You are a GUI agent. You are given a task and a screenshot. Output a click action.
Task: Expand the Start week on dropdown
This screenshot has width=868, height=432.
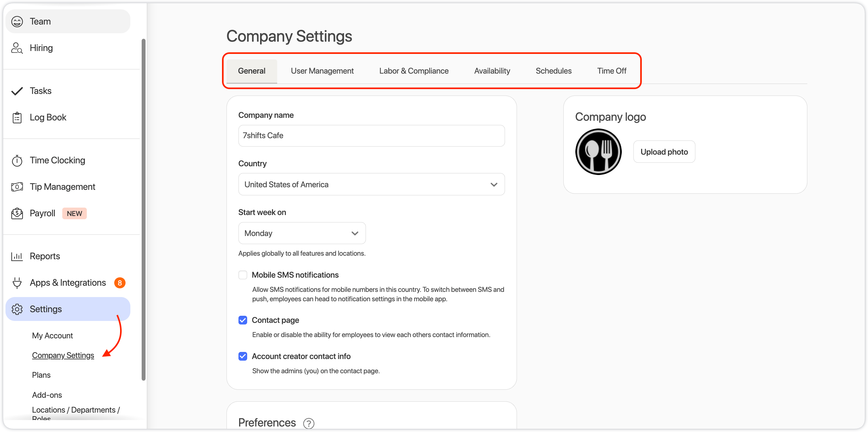pos(302,233)
